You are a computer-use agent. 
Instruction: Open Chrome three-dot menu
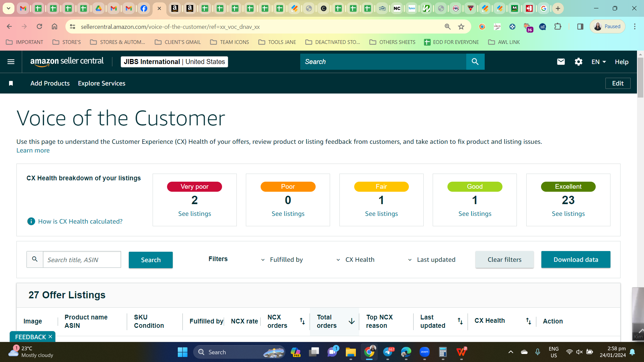pos(635,26)
